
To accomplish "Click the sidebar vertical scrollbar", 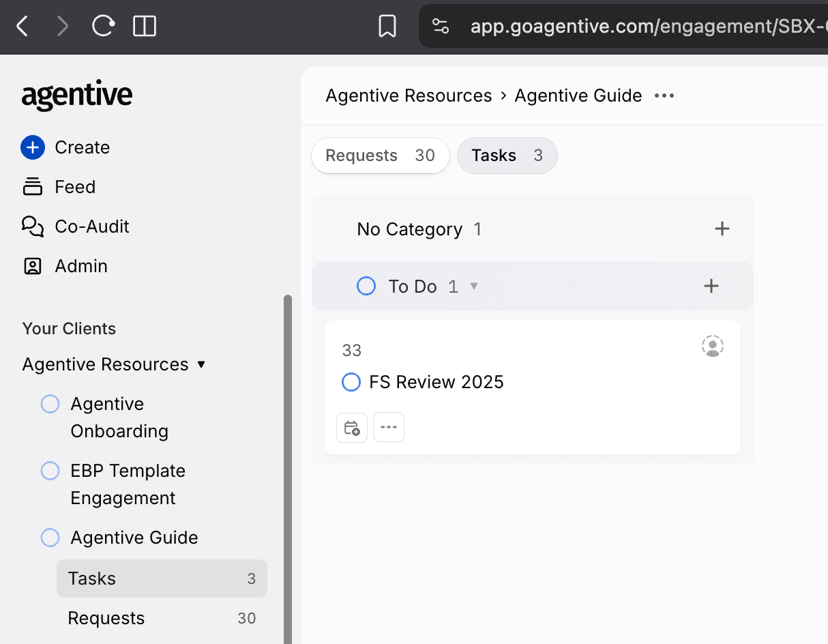I will tap(288, 469).
